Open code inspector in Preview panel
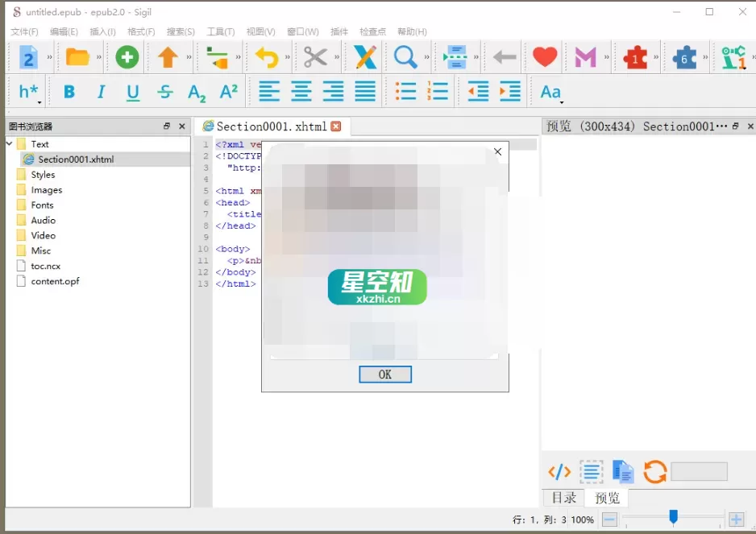This screenshot has height=534, width=756. click(x=559, y=471)
